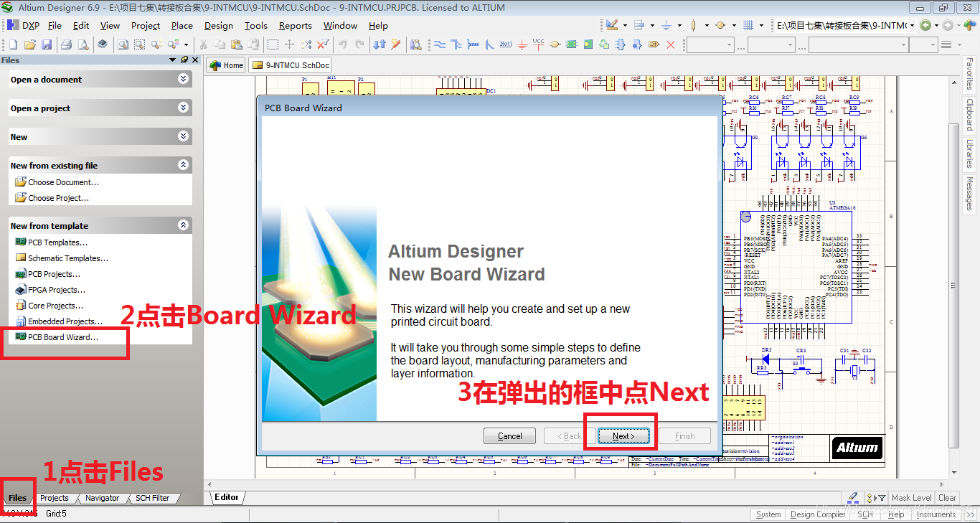Click the New document icon in toolbar
Image resolution: width=980 pixels, height=523 pixels.
[13, 44]
